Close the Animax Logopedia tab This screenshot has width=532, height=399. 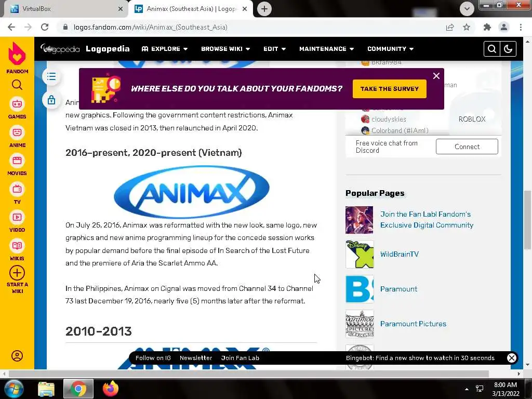click(x=245, y=9)
